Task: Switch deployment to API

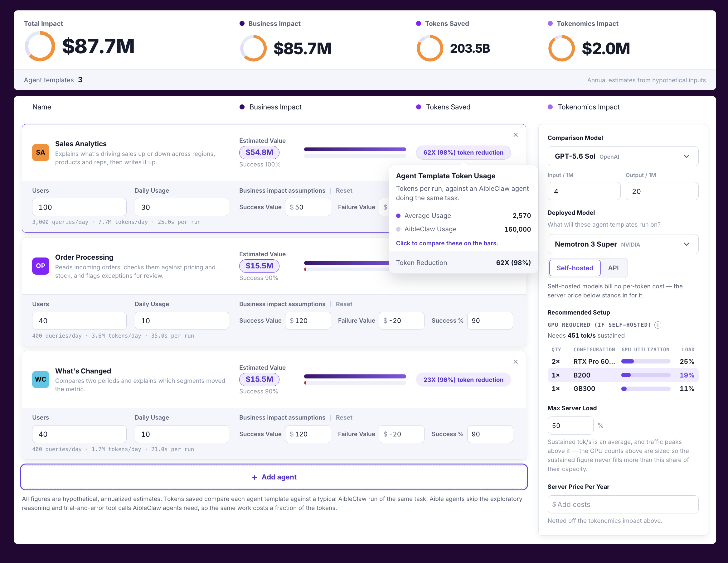Action: coord(613,268)
